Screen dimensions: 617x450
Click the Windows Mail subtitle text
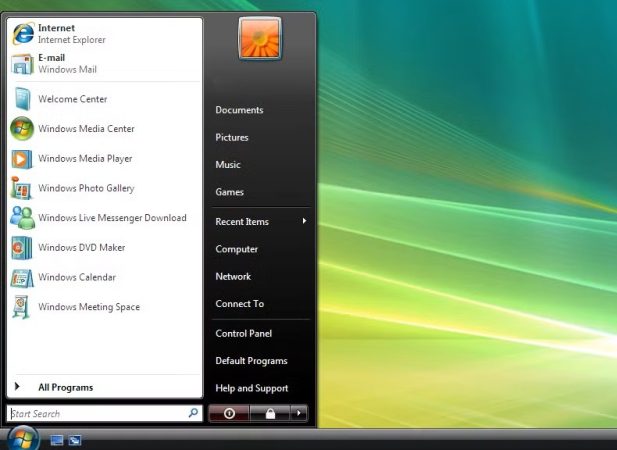(x=67, y=70)
